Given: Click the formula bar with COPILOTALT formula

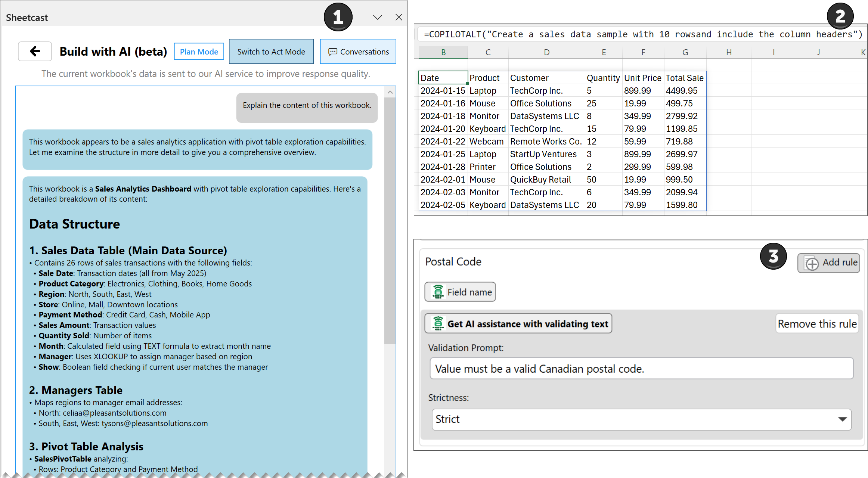Looking at the screenshot, I should [641, 34].
